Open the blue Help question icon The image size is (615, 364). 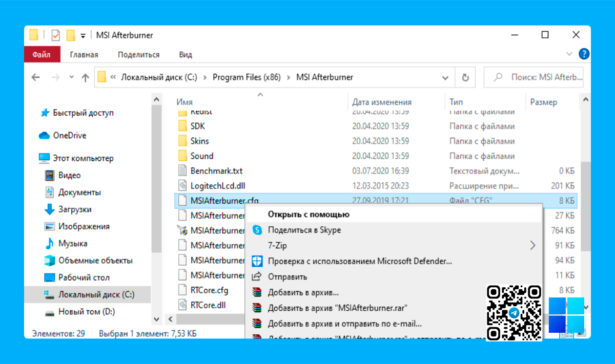(584, 54)
